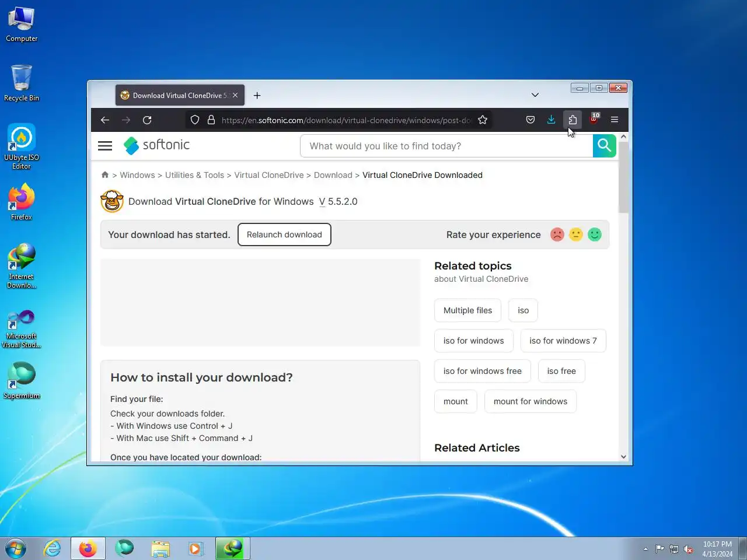Select the Internet Download Manager desktop shortcut
747x560 pixels.
point(22,267)
